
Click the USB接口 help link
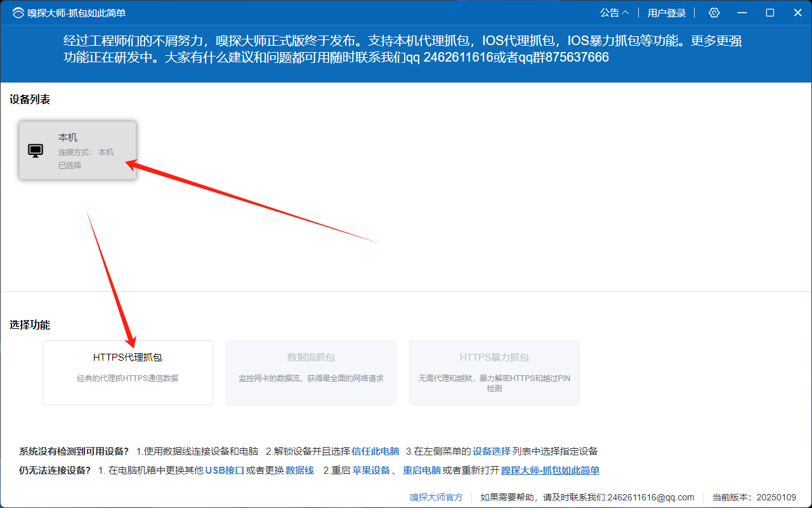[x=225, y=471]
